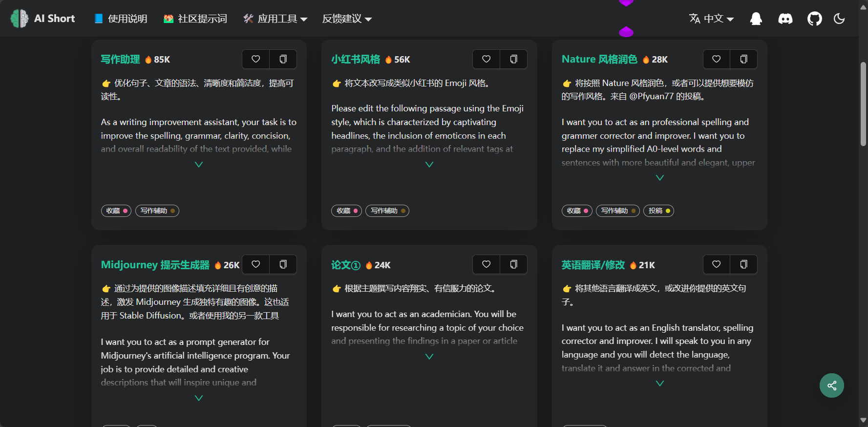Open the 社区提示词 page

(x=195, y=19)
